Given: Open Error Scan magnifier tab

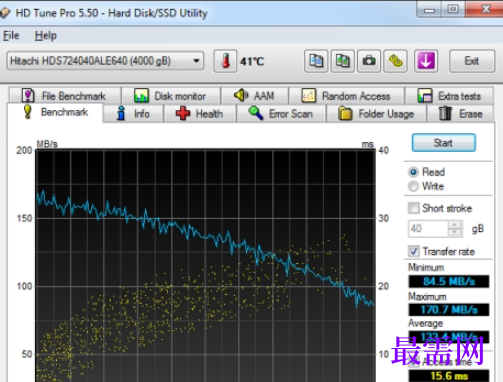Looking at the screenshot, I should [x=281, y=114].
